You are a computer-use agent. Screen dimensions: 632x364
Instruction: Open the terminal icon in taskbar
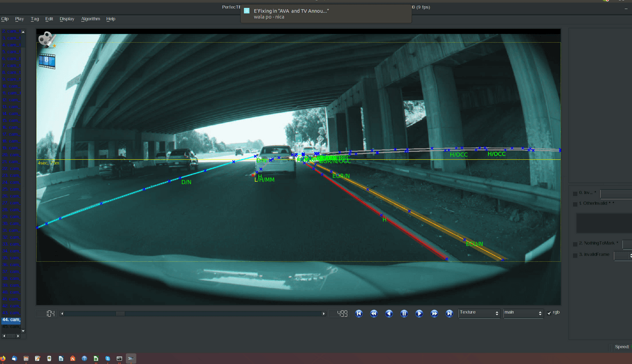coord(120,358)
